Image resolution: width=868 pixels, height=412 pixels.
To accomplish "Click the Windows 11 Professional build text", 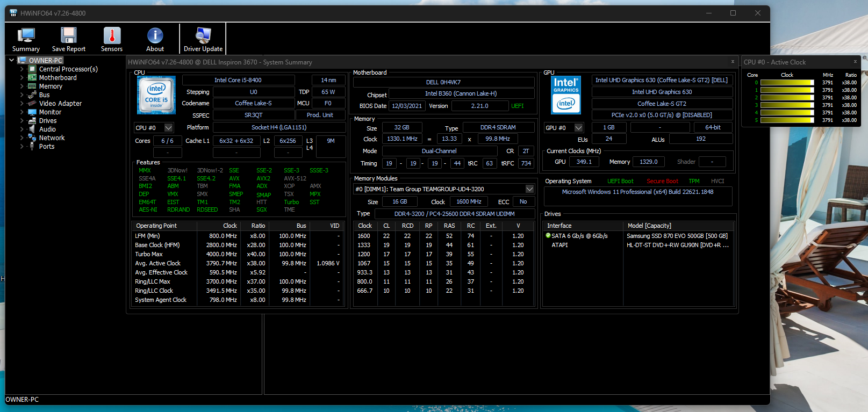I will click(637, 192).
